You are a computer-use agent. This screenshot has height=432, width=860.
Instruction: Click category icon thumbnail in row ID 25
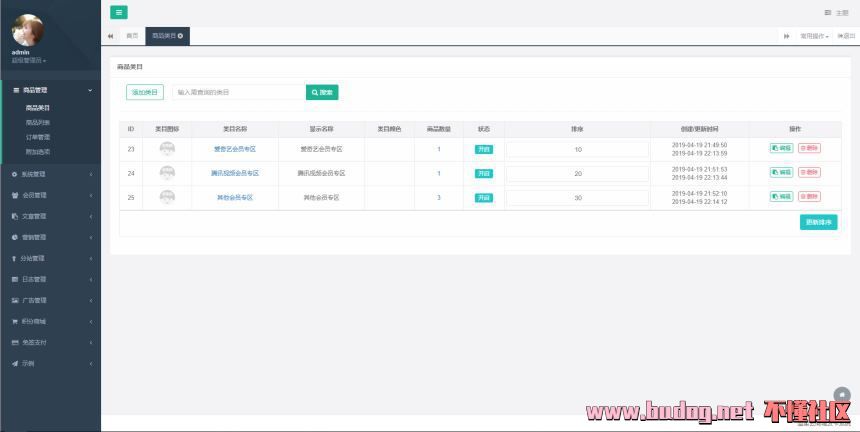click(167, 197)
